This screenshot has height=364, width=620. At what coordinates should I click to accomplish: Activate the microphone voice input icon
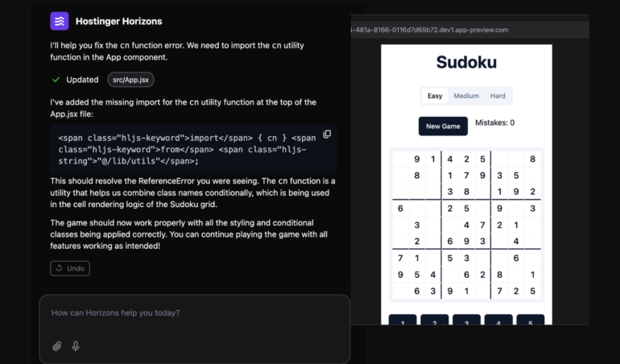(x=76, y=346)
